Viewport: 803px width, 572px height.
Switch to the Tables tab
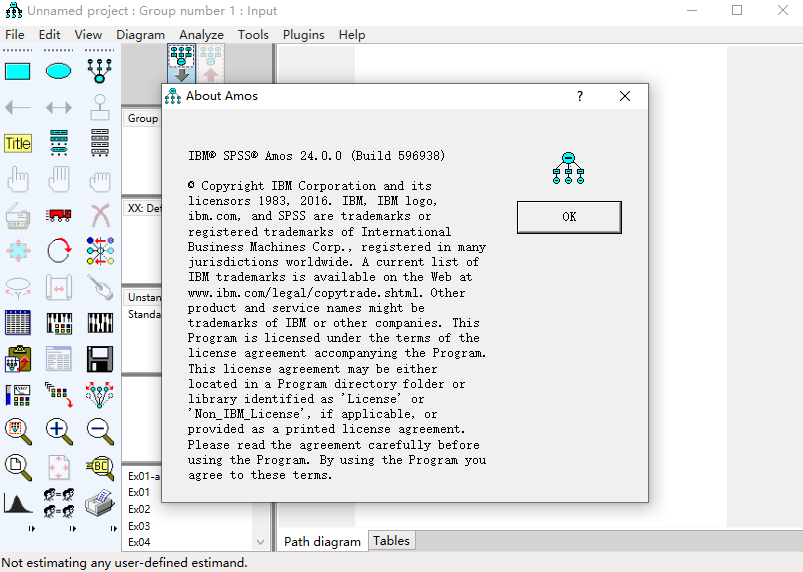coord(391,541)
